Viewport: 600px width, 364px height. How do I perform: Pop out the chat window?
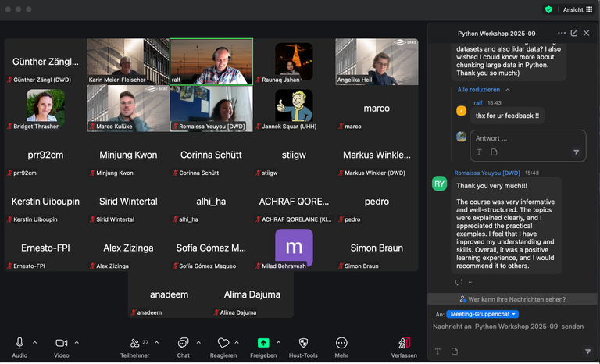574,34
